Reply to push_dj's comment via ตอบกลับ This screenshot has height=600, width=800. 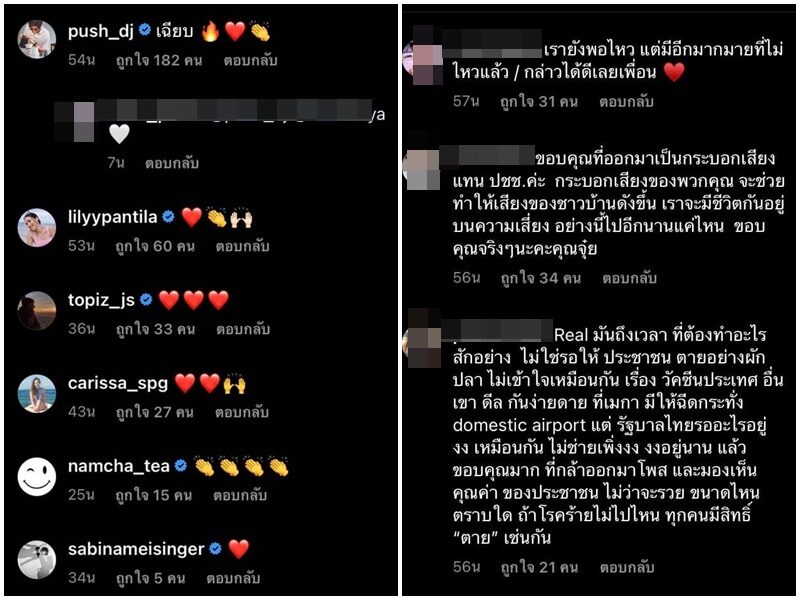[x=250, y=60]
